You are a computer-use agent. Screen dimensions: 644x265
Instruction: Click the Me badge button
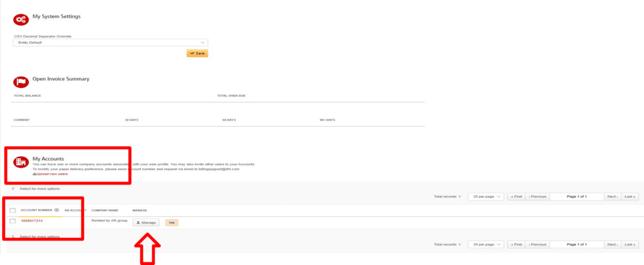pos(171,222)
